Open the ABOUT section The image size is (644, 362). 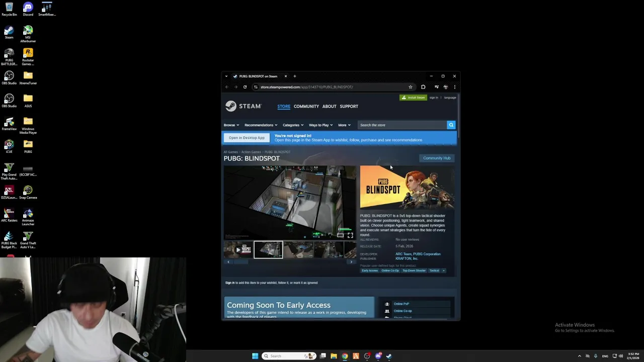point(330,107)
